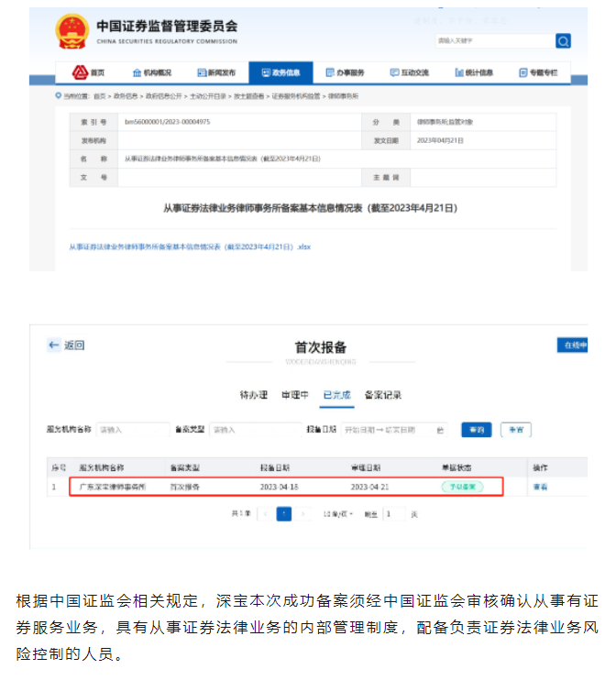Viewport: 616px width, 680px height.
Task: Click breadcrumb link 按主题查看
Action: click(x=249, y=96)
